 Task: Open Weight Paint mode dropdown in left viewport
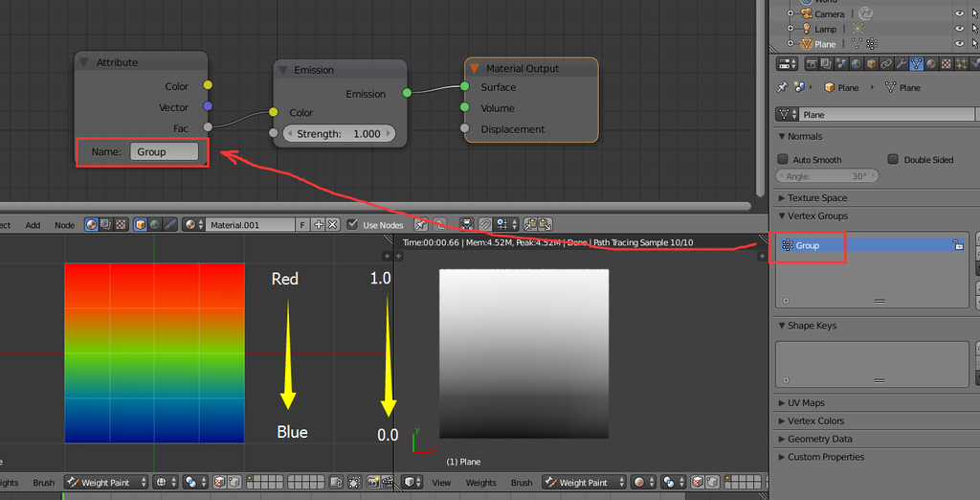(x=106, y=483)
